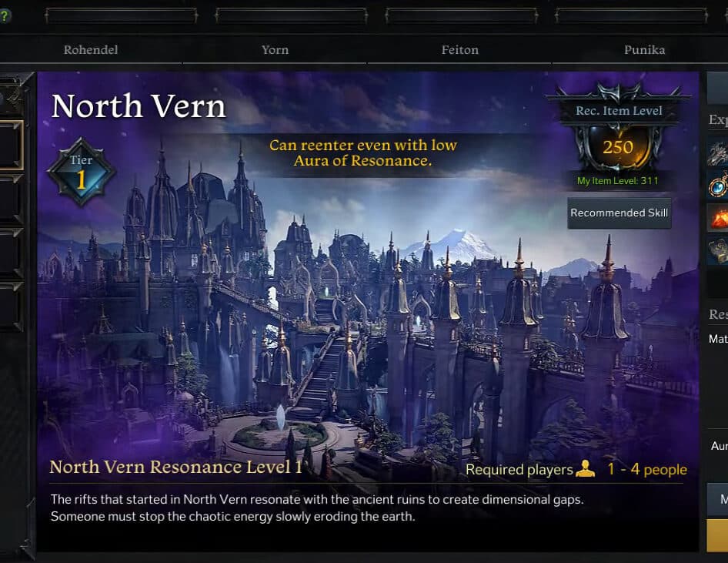Click the Tier 1 diamond badge
The width and height of the screenshot is (728, 563).
(x=82, y=172)
